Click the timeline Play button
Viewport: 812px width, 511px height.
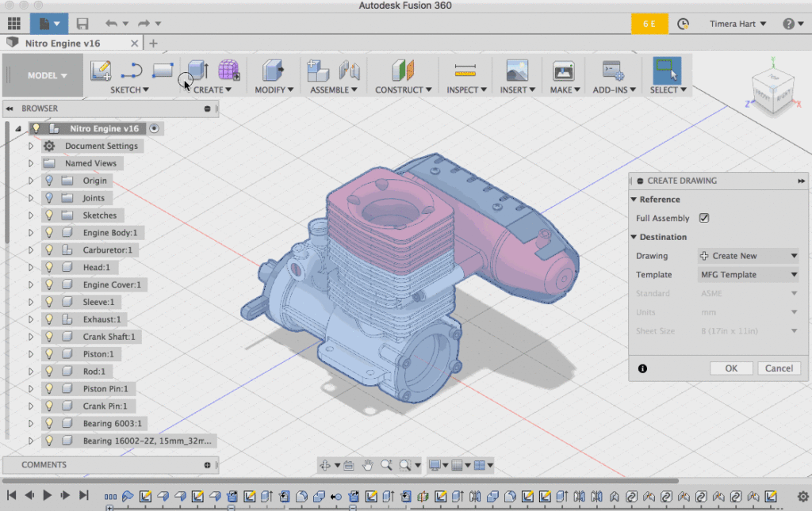(x=48, y=495)
